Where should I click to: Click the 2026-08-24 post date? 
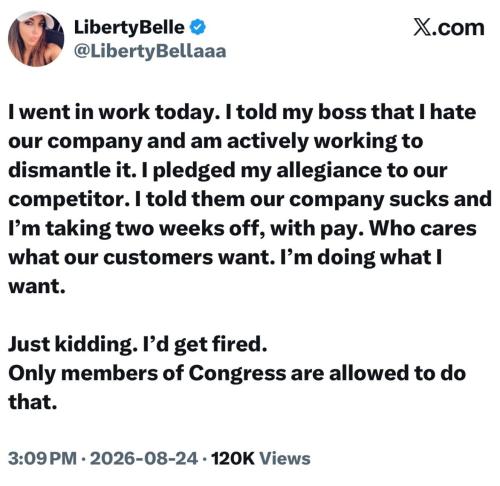click(x=144, y=458)
